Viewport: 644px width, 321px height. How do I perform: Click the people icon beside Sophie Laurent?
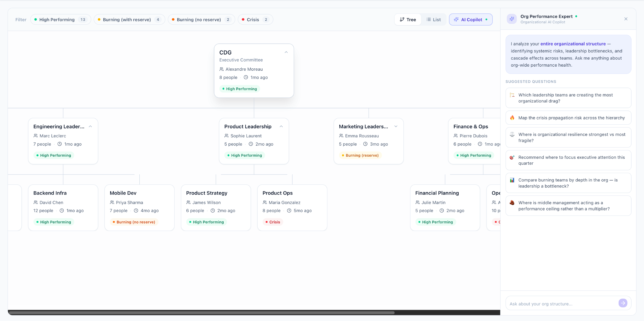click(226, 136)
